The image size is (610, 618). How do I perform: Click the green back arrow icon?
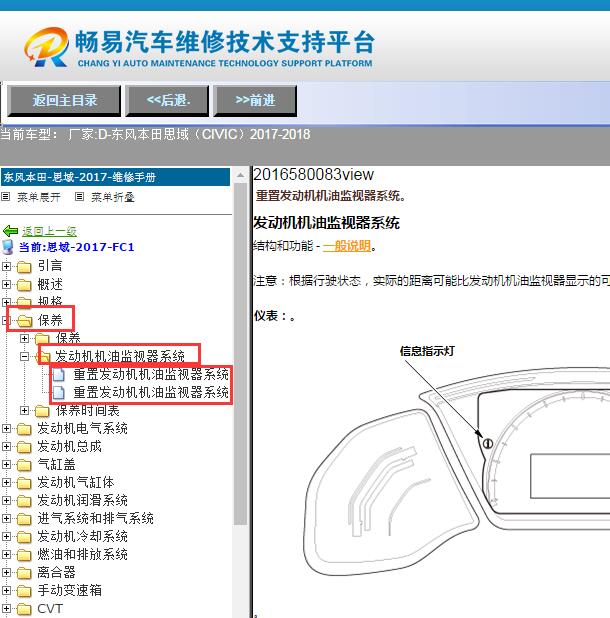tap(10, 231)
